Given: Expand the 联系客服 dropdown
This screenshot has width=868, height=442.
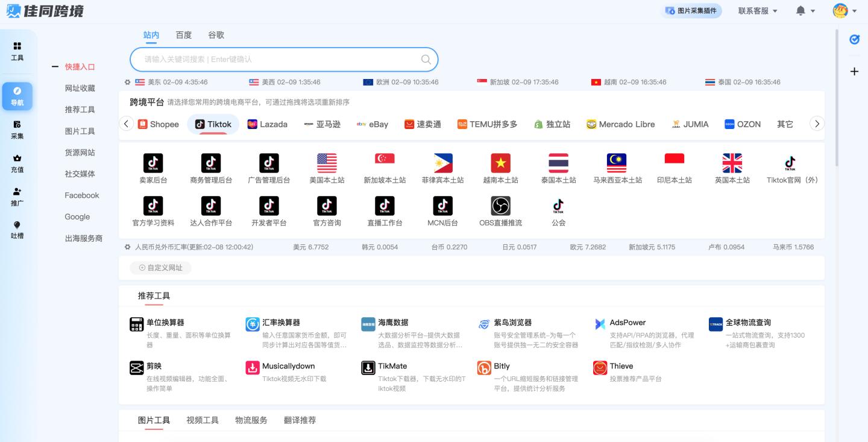Looking at the screenshot, I should click(x=758, y=11).
